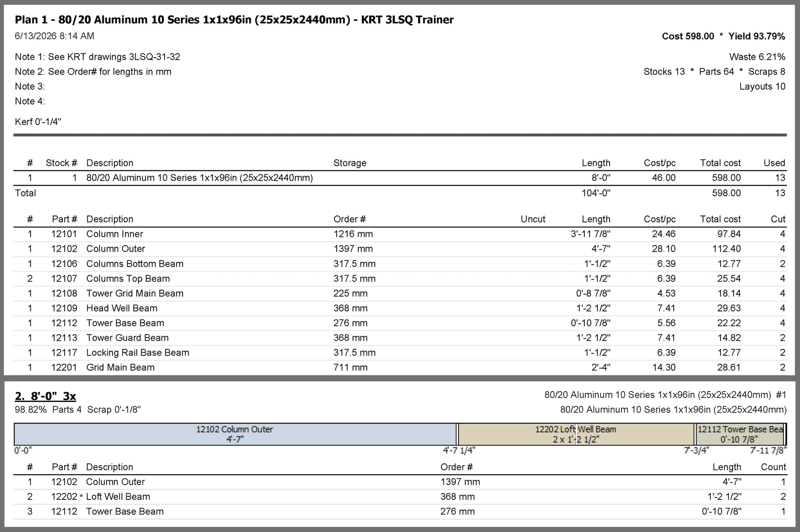
Task: Click the "Columns Top Beam" description
Action: pos(128,279)
